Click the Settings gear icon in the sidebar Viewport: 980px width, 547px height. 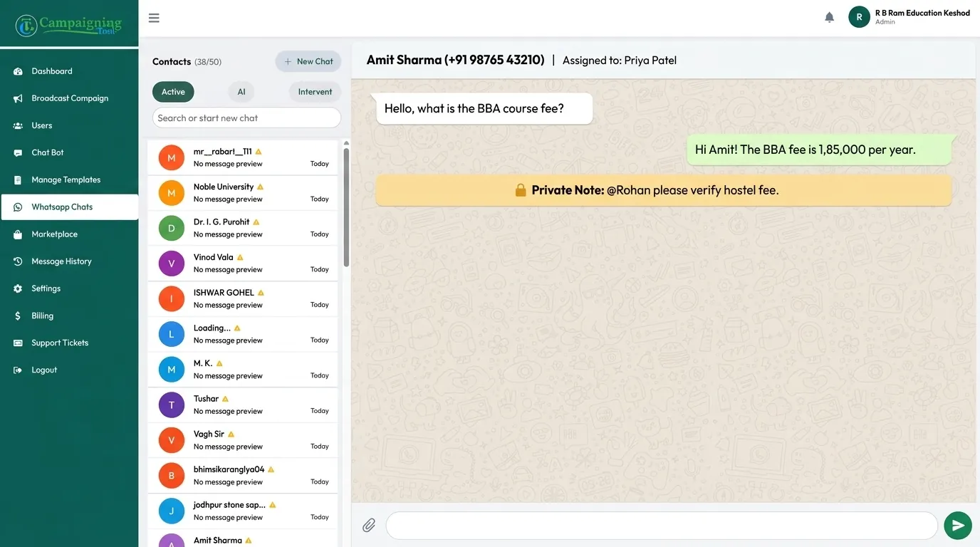pyautogui.click(x=18, y=288)
